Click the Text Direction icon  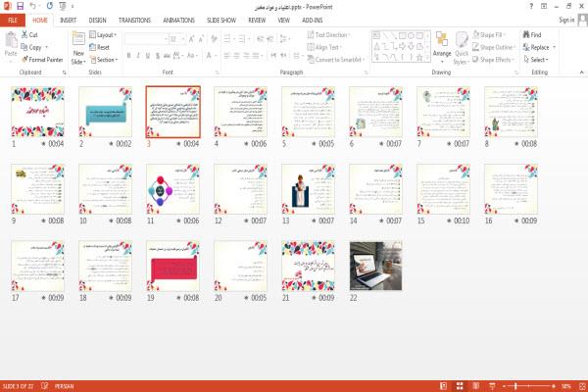311,34
